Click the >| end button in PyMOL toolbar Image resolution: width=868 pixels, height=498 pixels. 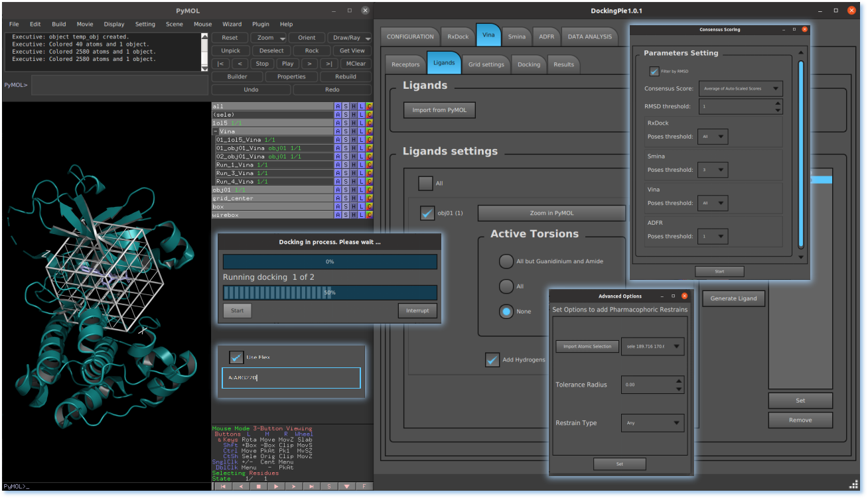[x=329, y=64]
